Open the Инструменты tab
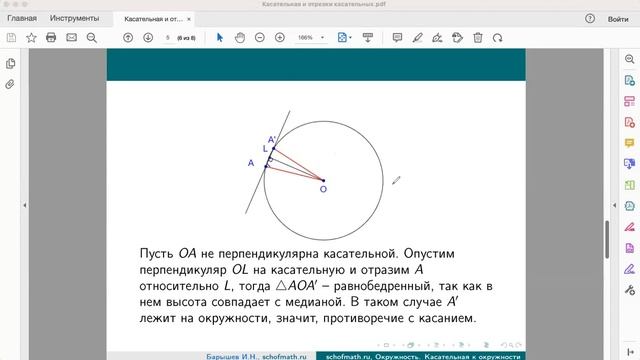Screen dimensions: 640x360 [x=74, y=18]
